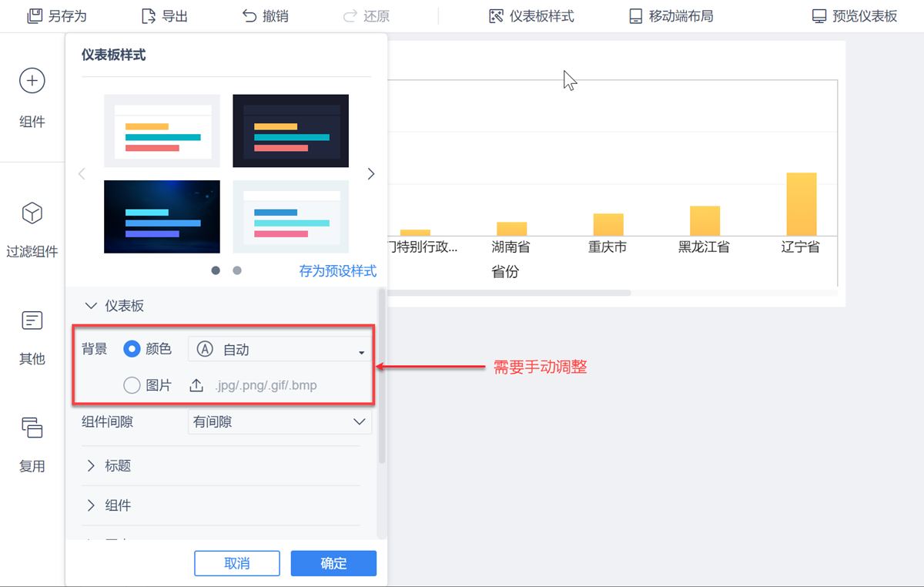Click the chart horizontal scrollbar
924x587 pixels.
click(508, 293)
